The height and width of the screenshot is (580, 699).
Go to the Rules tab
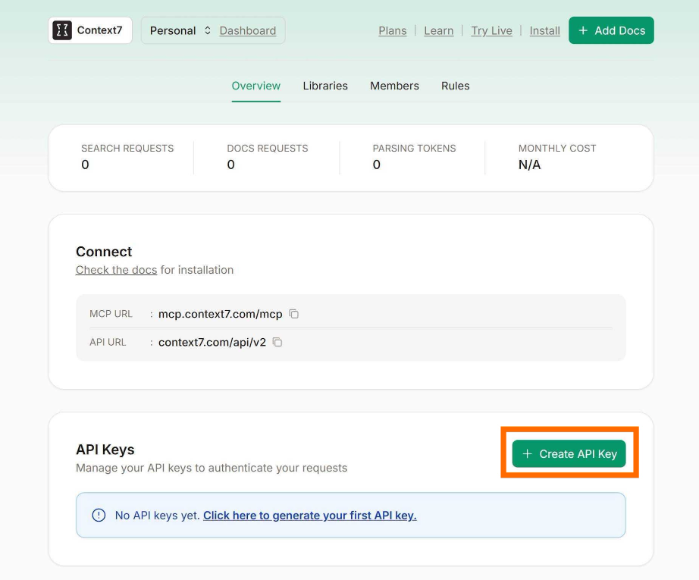pos(455,86)
